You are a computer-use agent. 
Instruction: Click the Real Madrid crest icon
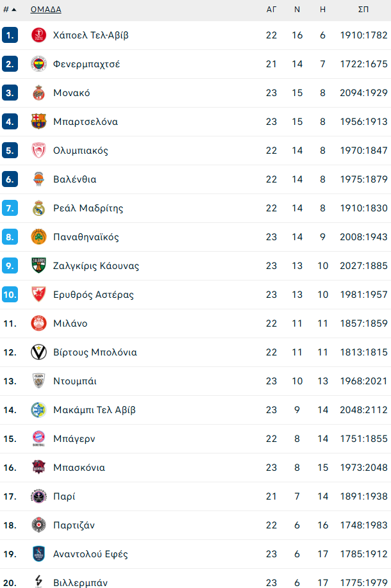pyautogui.click(x=38, y=208)
